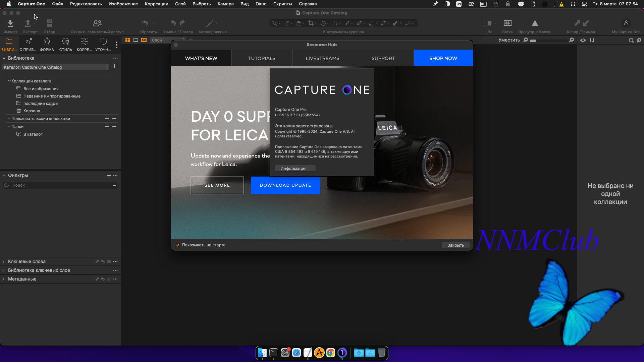Expand Keyword Library (Библиотека ключевых слов) panel
Viewport: 644px width, 362px height.
tap(4, 270)
